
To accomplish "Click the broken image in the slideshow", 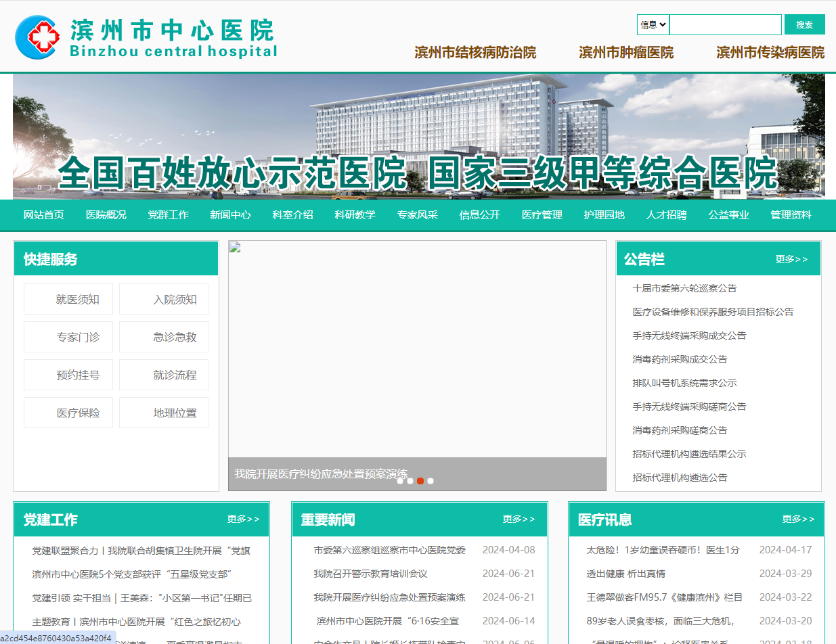I will 234,247.
